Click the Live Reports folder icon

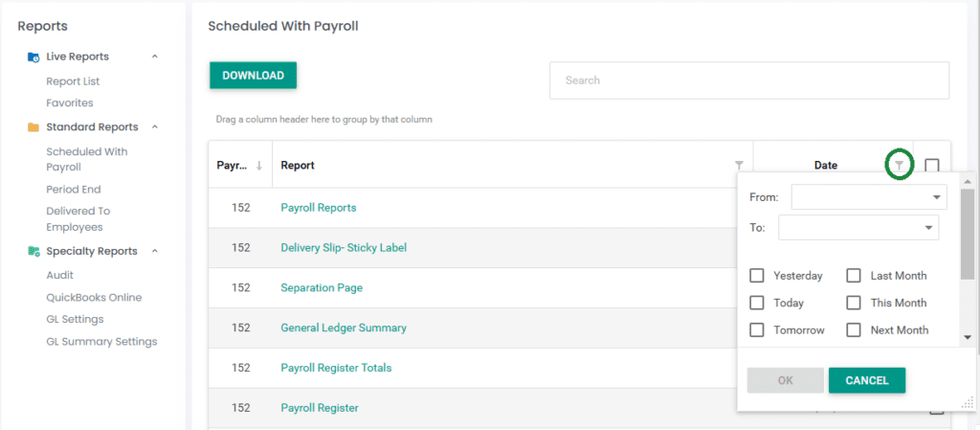click(33, 57)
